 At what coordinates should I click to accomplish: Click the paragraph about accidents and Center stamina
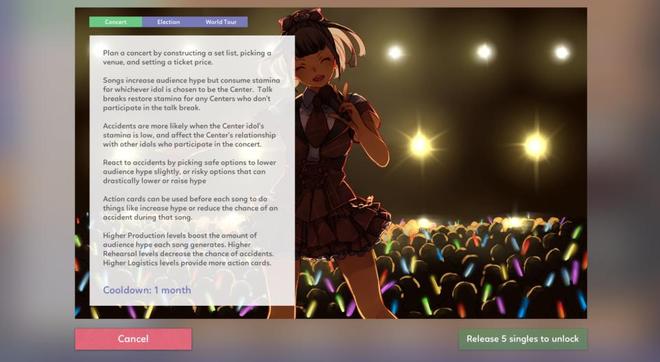tap(189, 135)
